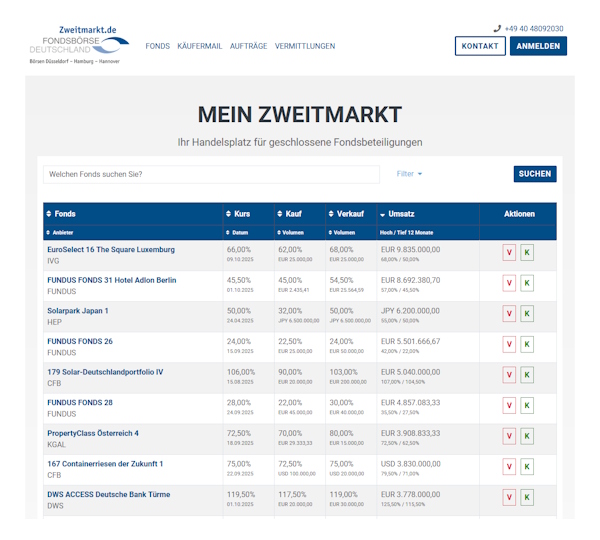Screen dimensions: 600x540
Task: Click the K buy icon for FUNDUS FONDS 28
Action: tap(527, 406)
